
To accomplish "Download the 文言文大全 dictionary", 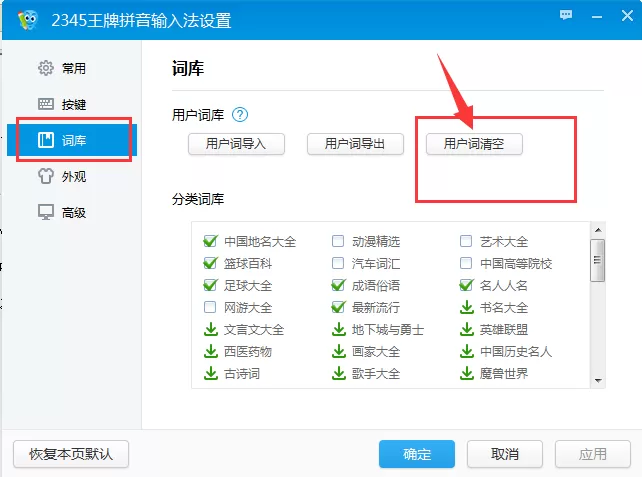I will tap(210, 330).
